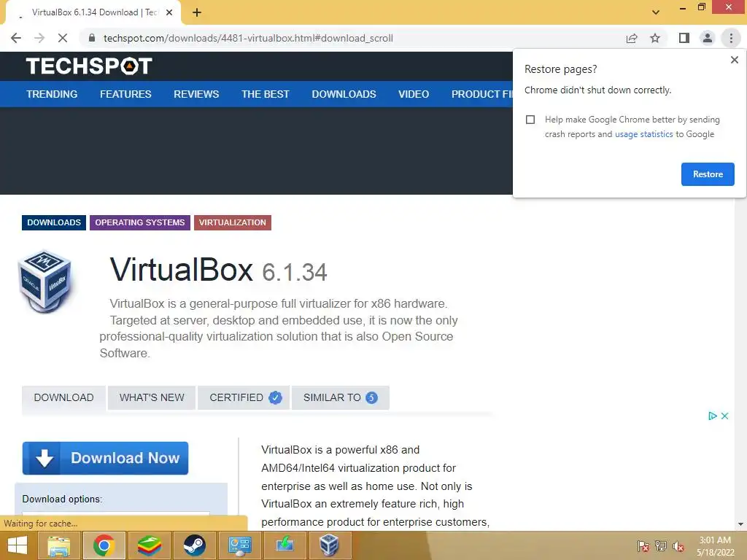Click the OPERATING SYSTEMS tag
747x560 pixels.
(x=139, y=222)
